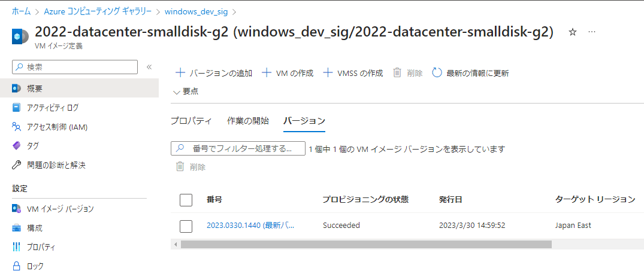Open version 2023.0330.1440 link

(x=250, y=226)
